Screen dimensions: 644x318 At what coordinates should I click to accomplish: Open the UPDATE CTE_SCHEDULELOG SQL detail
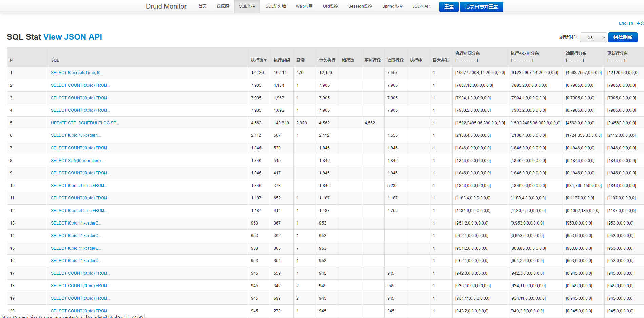tap(85, 123)
